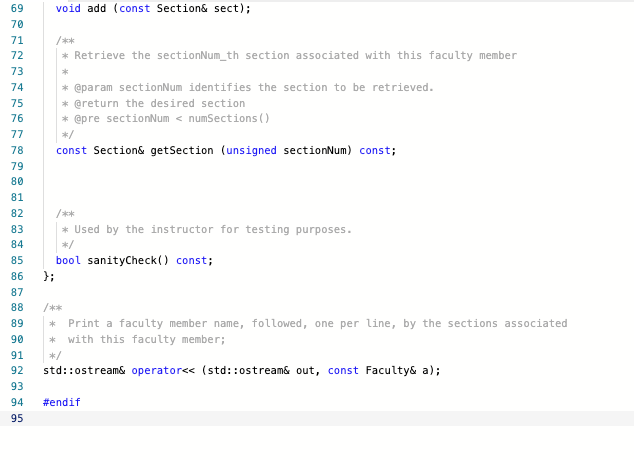Click line number 85 in gutter
Viewport: 634px width, 460px height.
coord(17,260)
